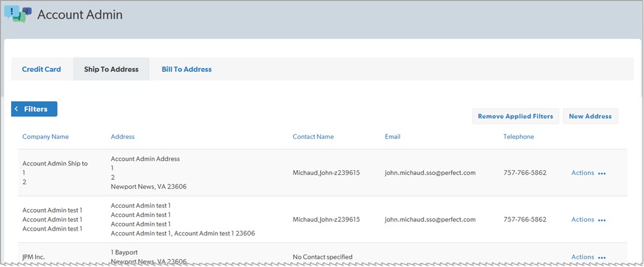644x267 pixels.
Task: Open Actions for JPM Inc. row
Action: pyautogui.click(x=582, y=257)
